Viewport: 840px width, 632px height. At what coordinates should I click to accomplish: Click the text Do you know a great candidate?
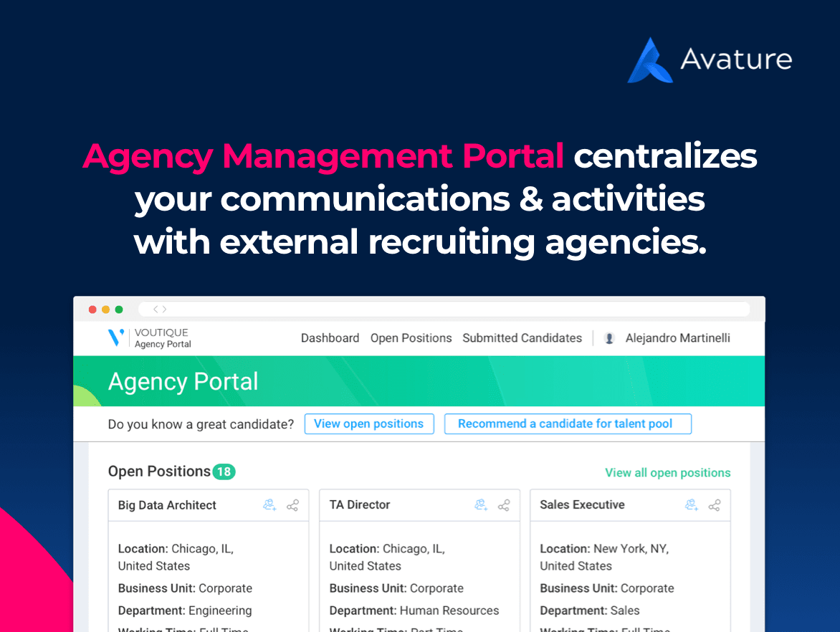(201, 424)
